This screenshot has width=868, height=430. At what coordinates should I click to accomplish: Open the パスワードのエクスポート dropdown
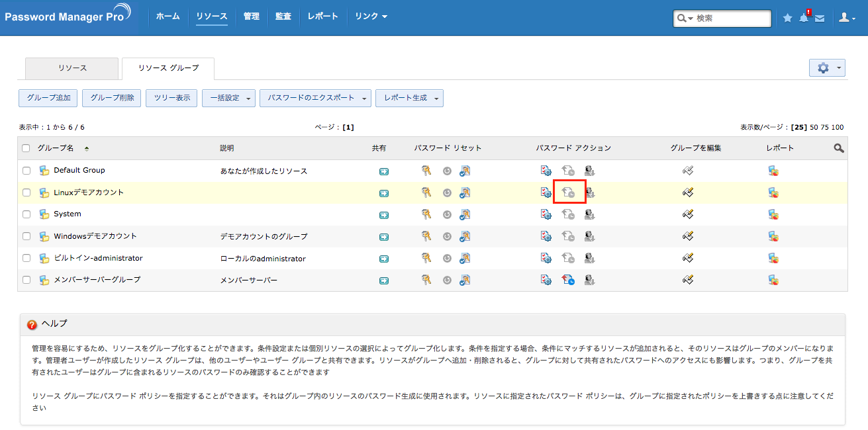(x=315, y=98)
